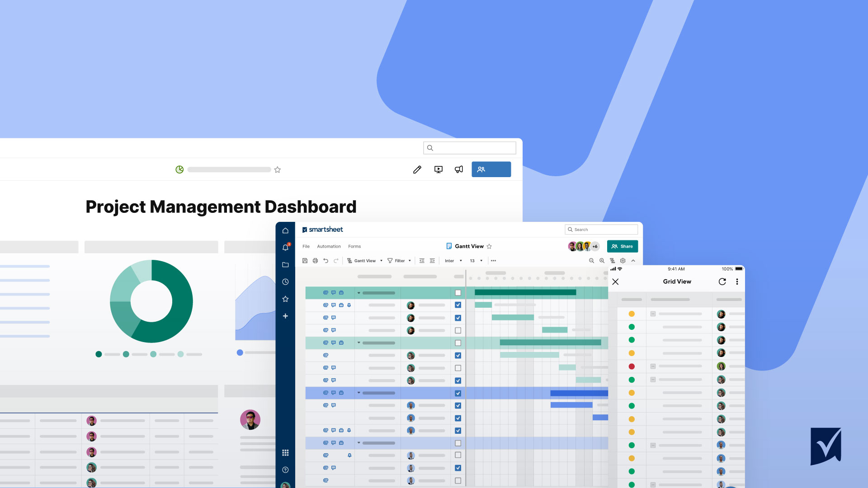Screen dimensions: 868x488
Task: Click the save icon in toolbar
Action: pyautogui.click(x=305, y=261)
